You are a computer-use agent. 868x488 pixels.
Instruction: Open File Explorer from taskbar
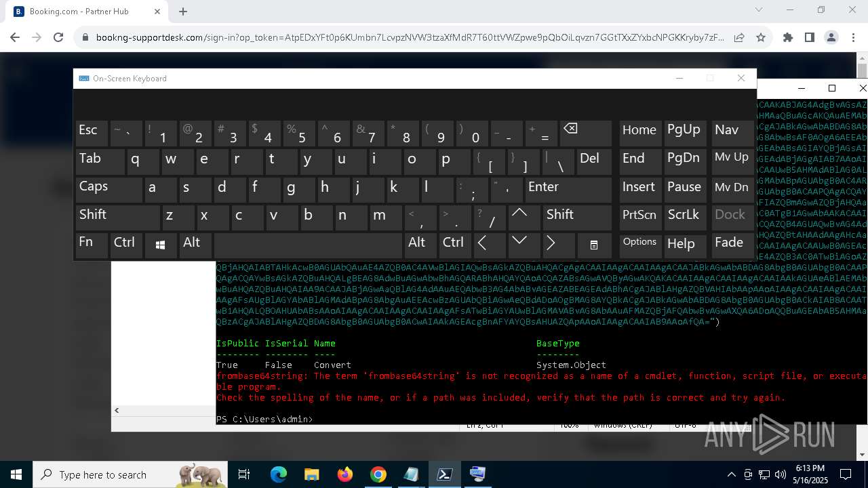311,474
